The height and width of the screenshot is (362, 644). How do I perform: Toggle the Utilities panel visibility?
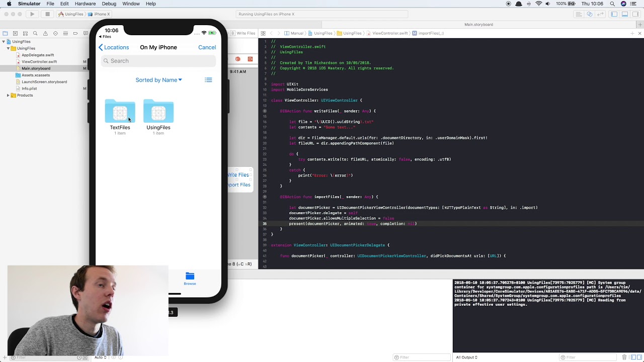(635, 14)
